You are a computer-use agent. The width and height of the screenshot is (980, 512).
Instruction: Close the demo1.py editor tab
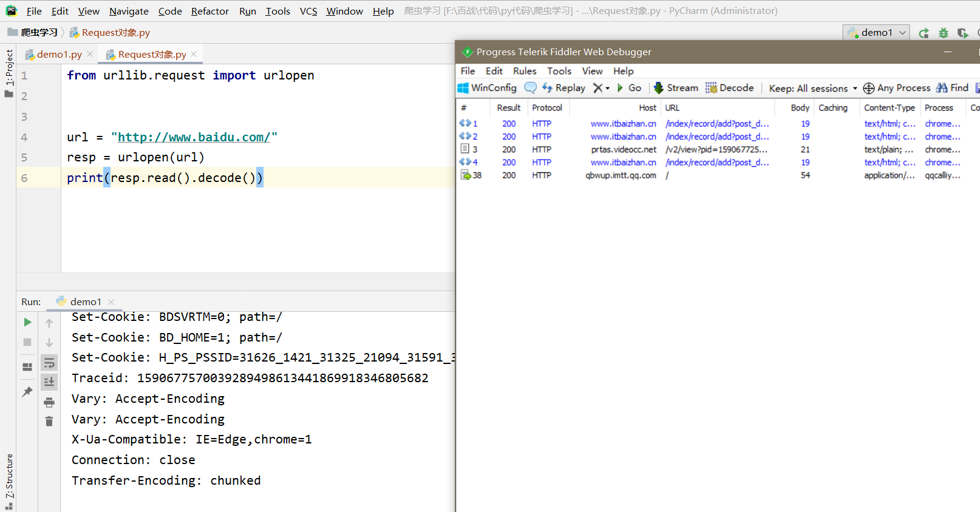(x=90, y=54)
